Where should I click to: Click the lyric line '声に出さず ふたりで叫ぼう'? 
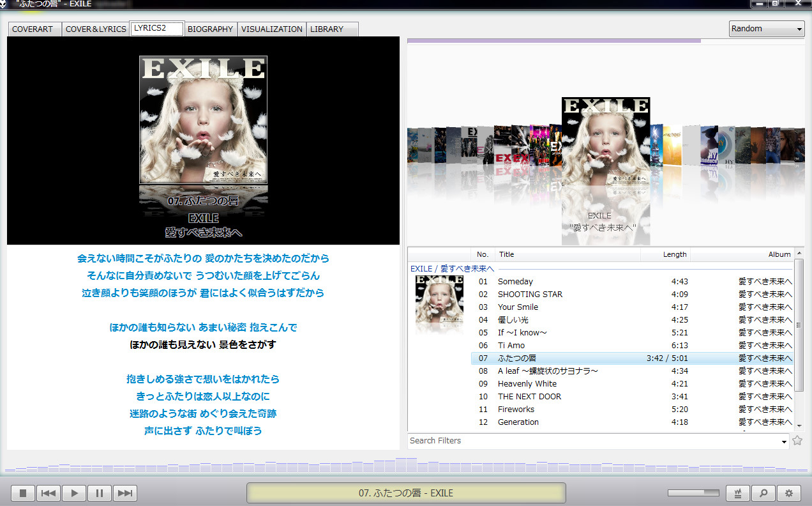(x=203, y=431)
